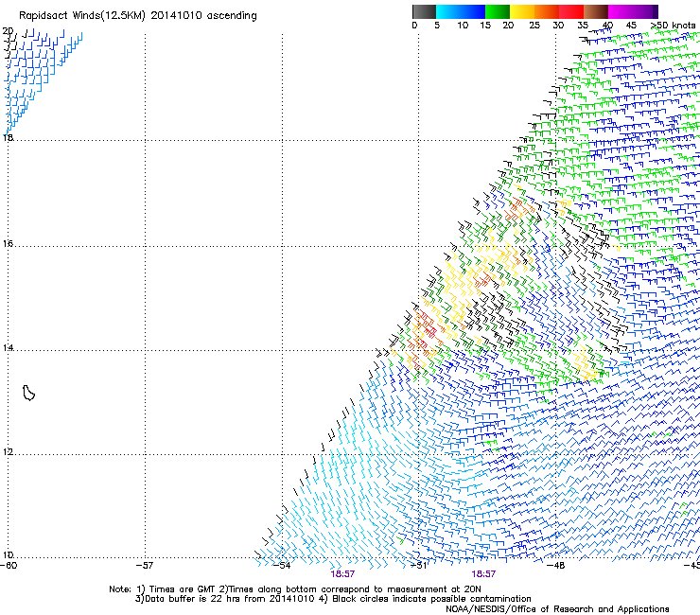
Task: Click the legend label '15'
Action: [485, 26]
